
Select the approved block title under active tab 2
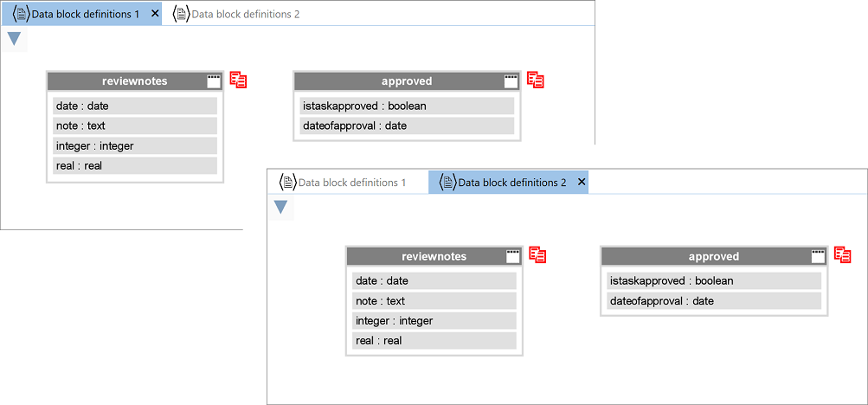click(x=713, y=256)
